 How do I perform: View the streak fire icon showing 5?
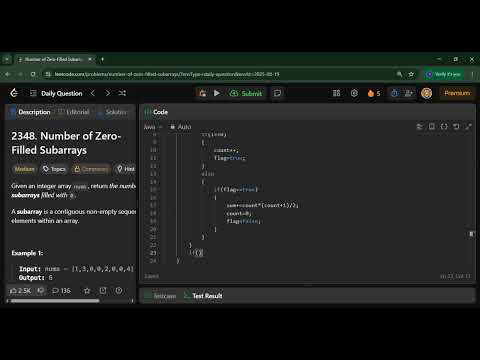[x=374, y=93]
